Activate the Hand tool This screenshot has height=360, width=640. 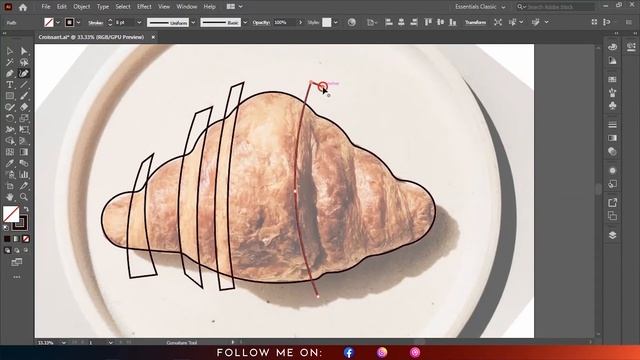click(10, 197)
